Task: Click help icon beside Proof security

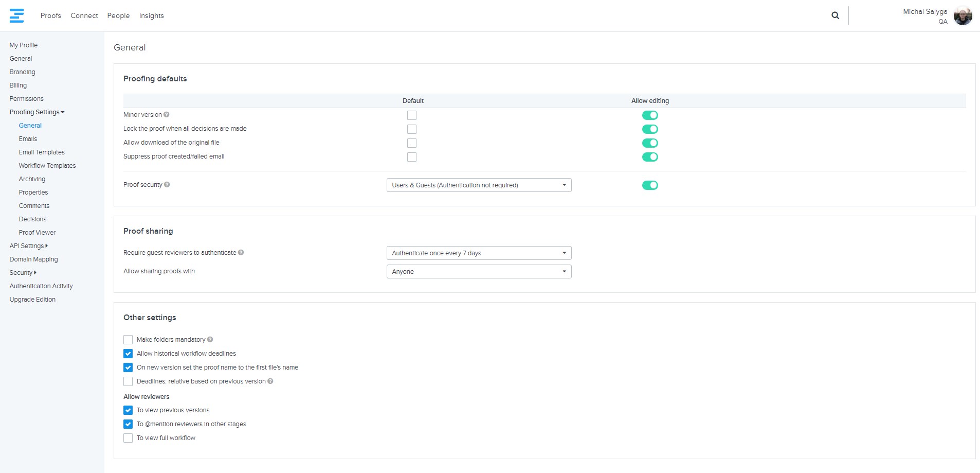Action: click(167, 185)
